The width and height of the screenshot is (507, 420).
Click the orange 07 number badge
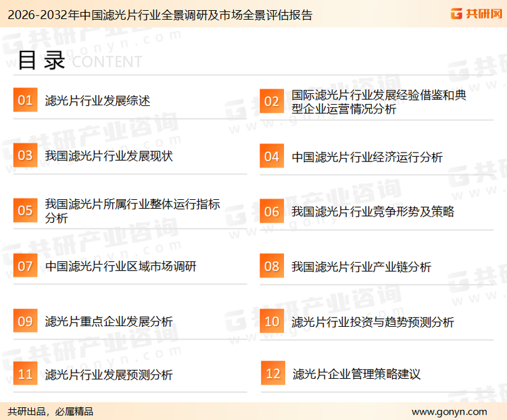(x=25, y=265)
